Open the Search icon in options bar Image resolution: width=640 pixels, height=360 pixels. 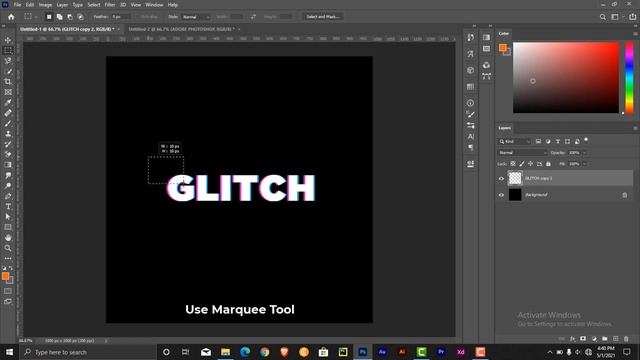pyautogui.click(x=602, y=17)
